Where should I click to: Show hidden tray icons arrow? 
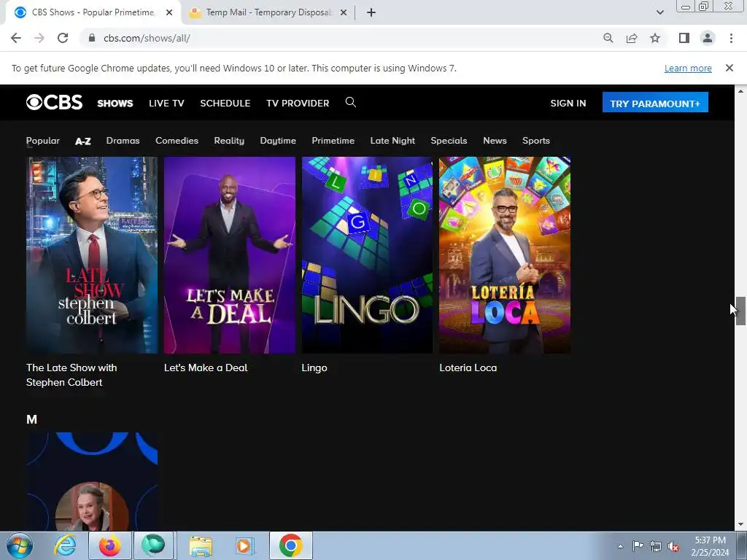pos(620,546)
